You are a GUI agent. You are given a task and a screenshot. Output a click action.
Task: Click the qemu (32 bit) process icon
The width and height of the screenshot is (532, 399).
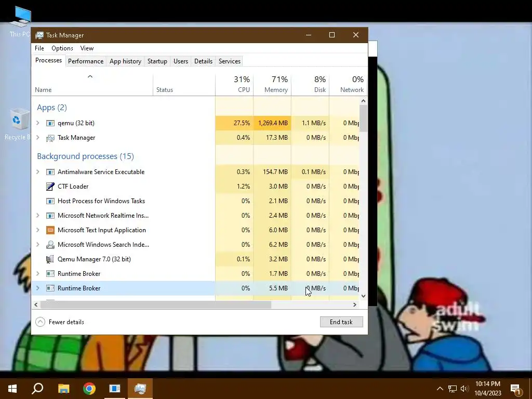click(x=50, y=123)
